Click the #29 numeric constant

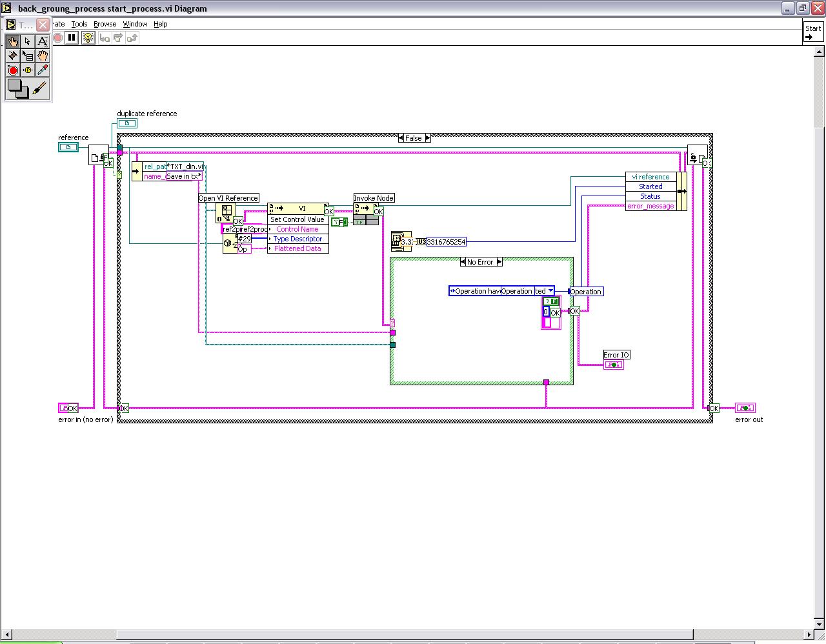(x=245, y=239)
